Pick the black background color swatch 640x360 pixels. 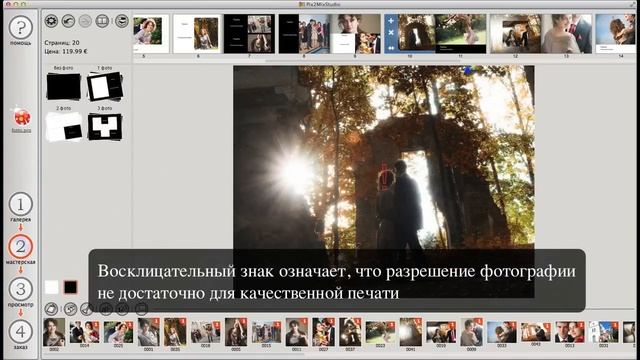tap(71, 287)
